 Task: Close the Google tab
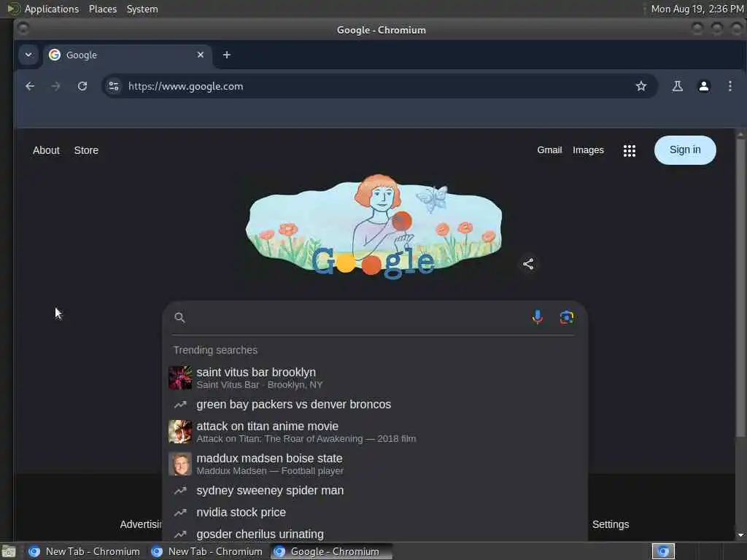pyautogui.click(x=201, y=55)
